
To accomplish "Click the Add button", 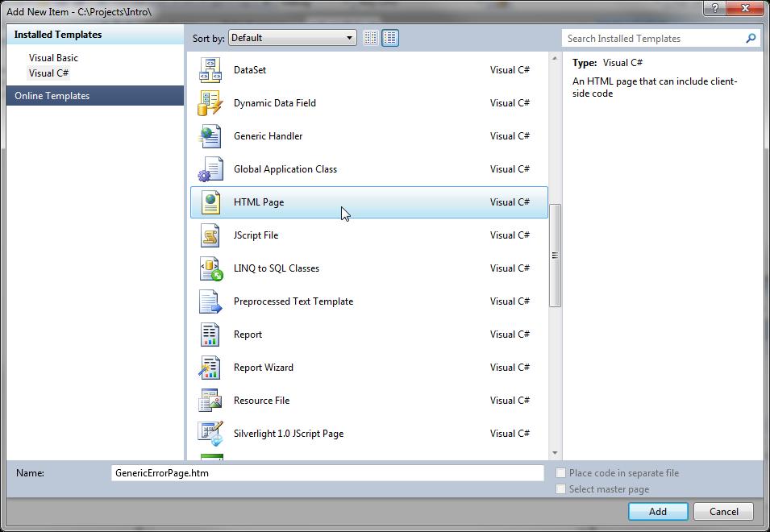I will point(658,511).
